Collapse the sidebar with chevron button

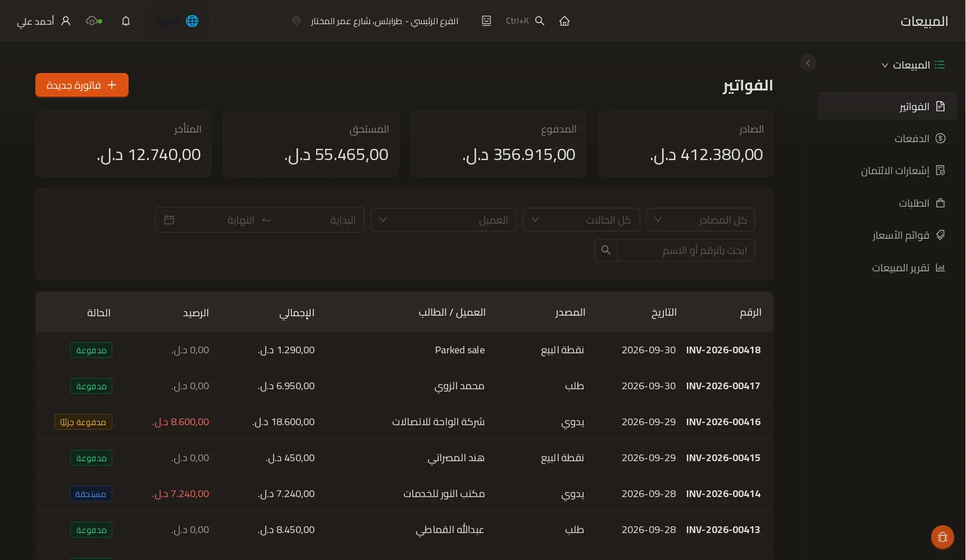[x=808, y=63]
